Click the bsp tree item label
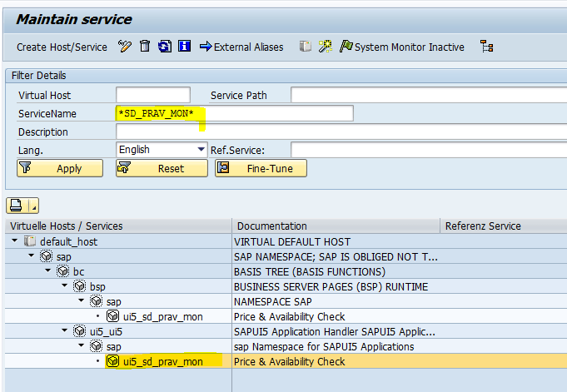The width and height of the screenshot is (567, 392). [x=97, y=287]
